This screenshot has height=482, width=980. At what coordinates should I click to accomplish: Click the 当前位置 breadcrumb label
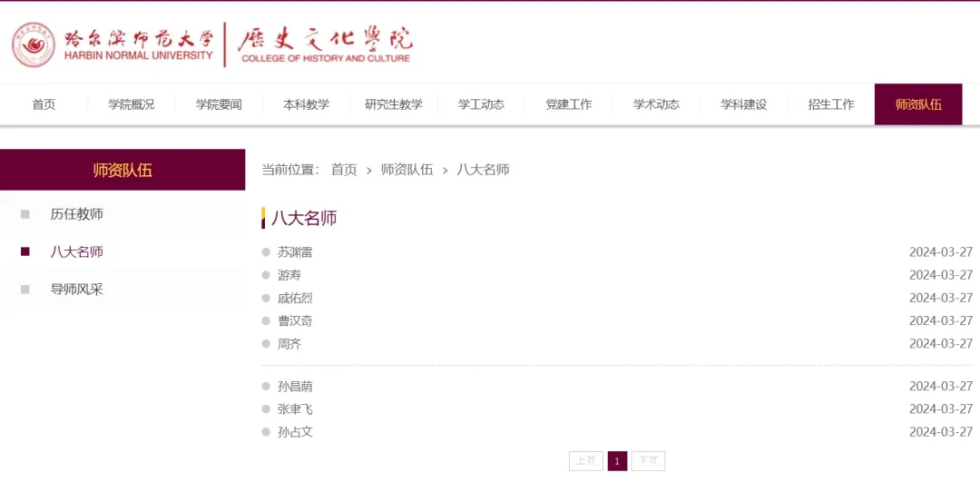[290, 170]
